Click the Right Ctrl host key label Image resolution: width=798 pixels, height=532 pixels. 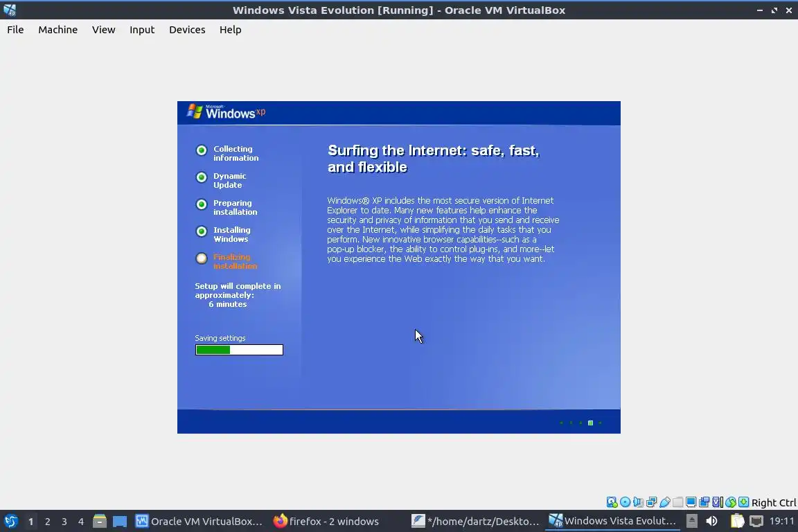click(774, 502)
